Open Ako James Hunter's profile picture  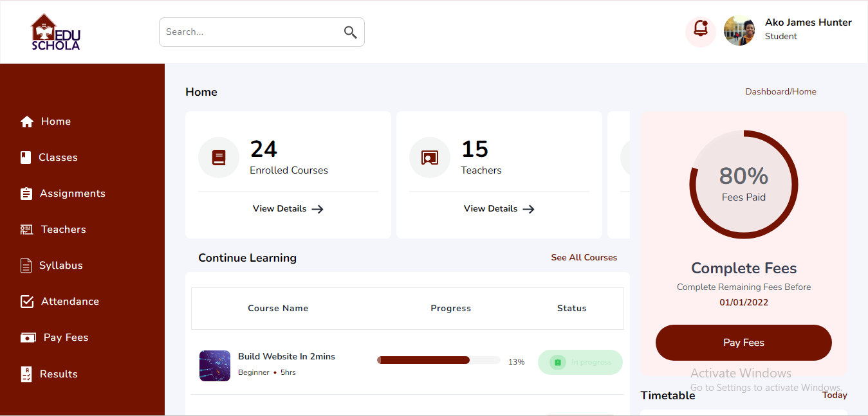tap(739, 31)
